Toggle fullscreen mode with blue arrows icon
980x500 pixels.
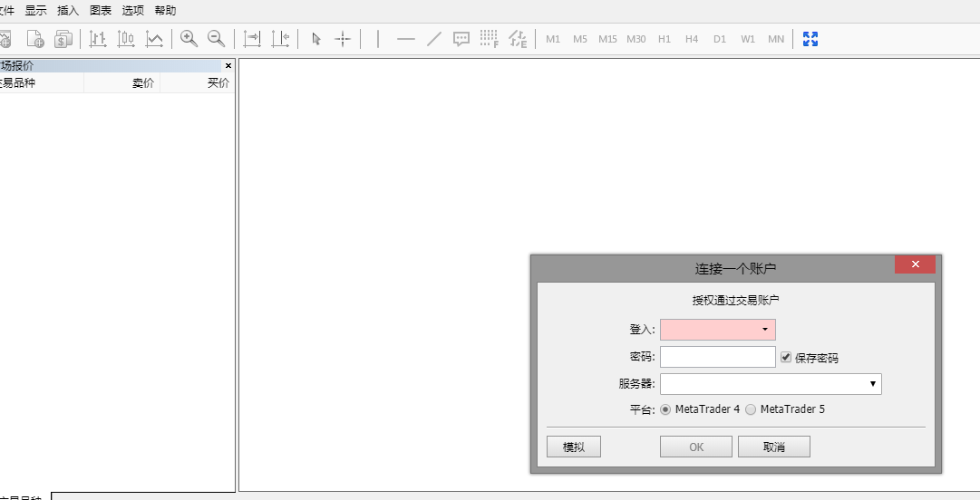click(810, 39)
